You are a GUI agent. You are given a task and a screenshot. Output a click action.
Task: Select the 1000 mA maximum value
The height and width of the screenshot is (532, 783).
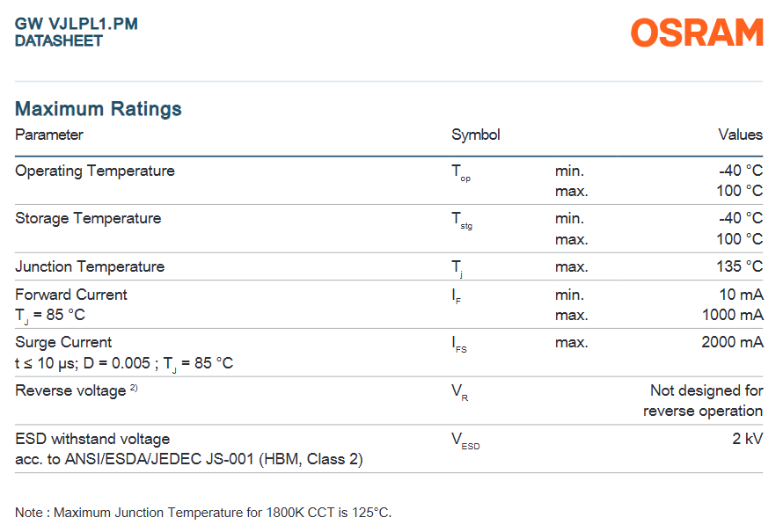[x=733, y=315]
